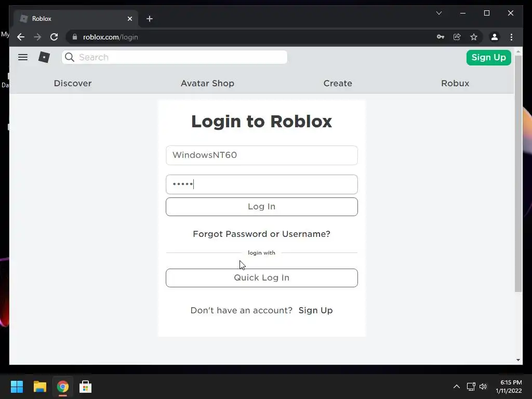Click the scrollbar up arrow
This screenshot has height=399, width=532.
point(518,51)
